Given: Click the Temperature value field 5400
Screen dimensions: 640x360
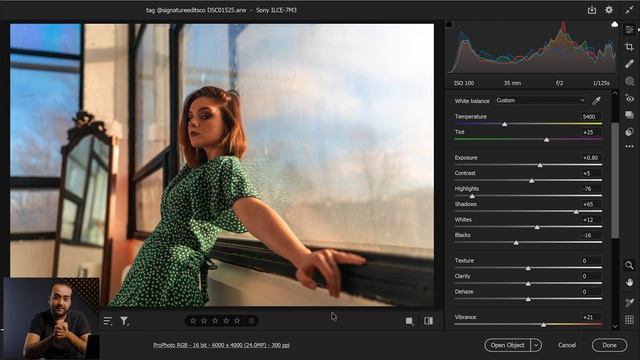Looking at the screenshot, I should click(590, 117).
